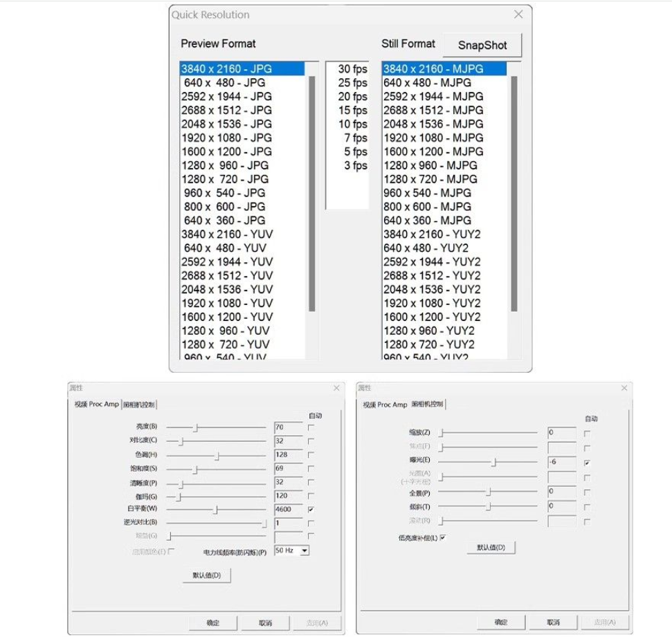Choose 30 fps frame rate

347,68
